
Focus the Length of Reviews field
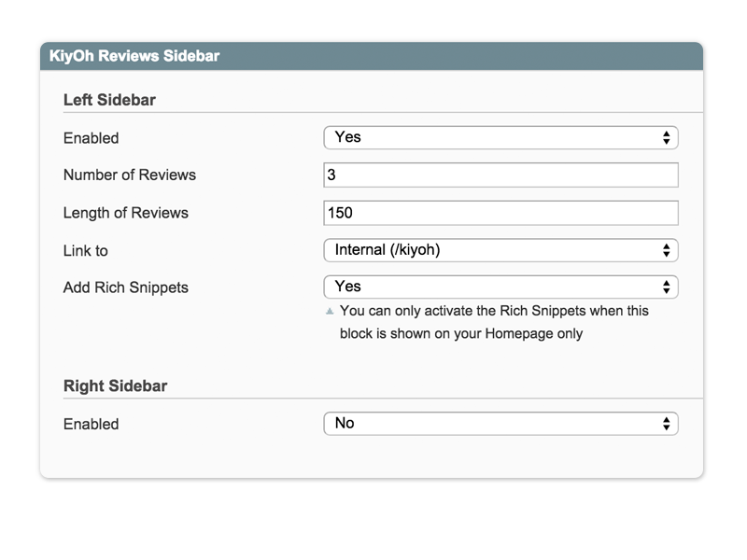pyautogui.click(x=500, y=213)
